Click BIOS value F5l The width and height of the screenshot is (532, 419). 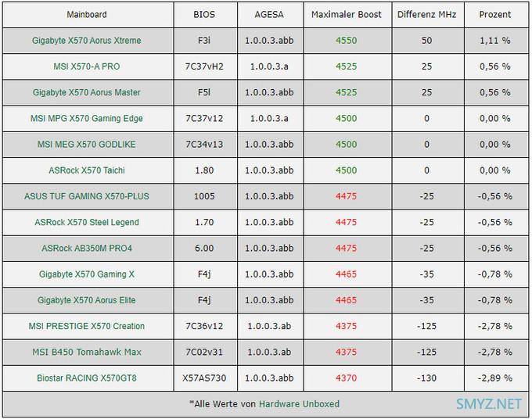pos(204,92)
